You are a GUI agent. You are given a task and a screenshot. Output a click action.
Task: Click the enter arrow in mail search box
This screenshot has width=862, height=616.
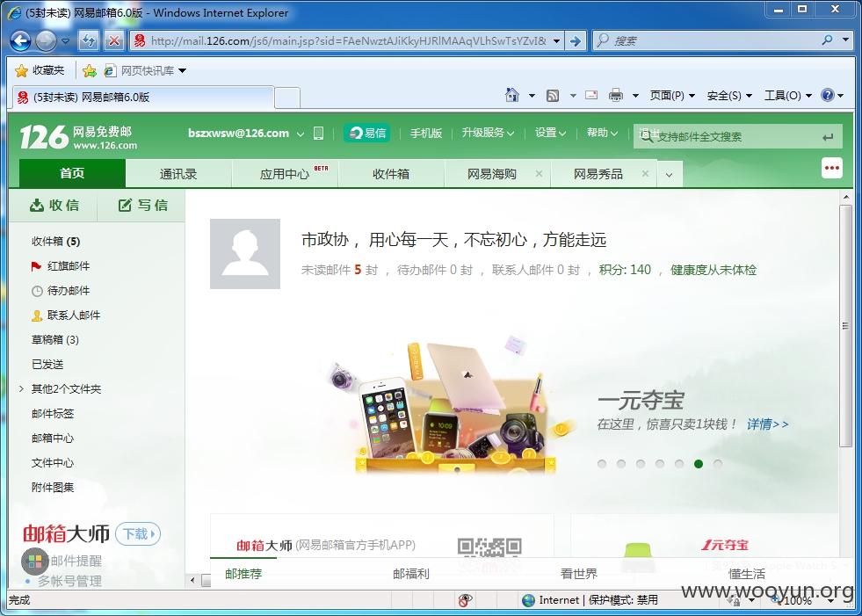coord(828,137)
